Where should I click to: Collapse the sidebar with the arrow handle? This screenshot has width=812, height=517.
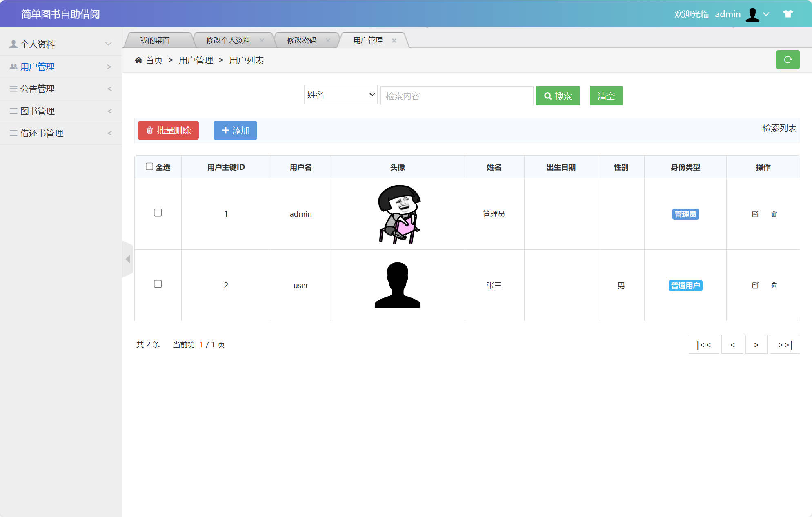tap(128, 259)
